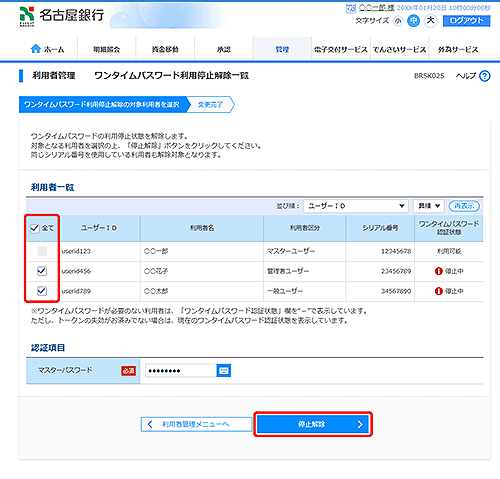Viewport: 500px width, 479px height.
Task: Click the ユーザーID column header
Action: pyautogui.click(x=99, y=228)
